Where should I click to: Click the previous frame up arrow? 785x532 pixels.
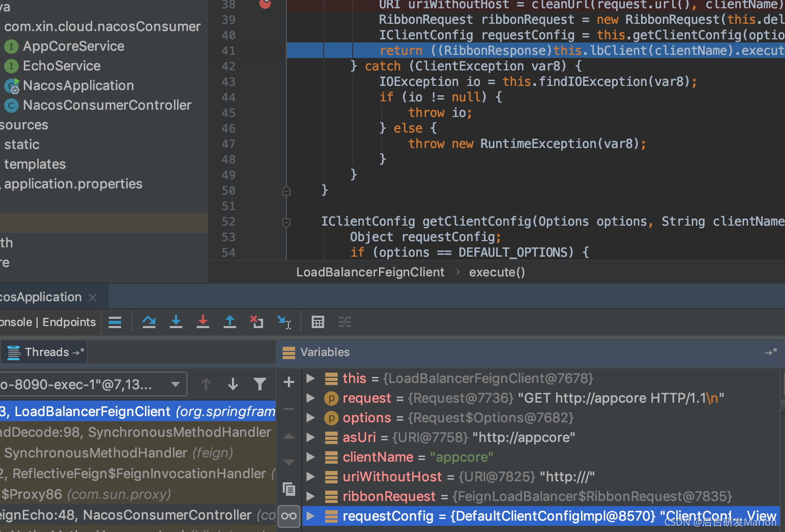coord(206,384)
